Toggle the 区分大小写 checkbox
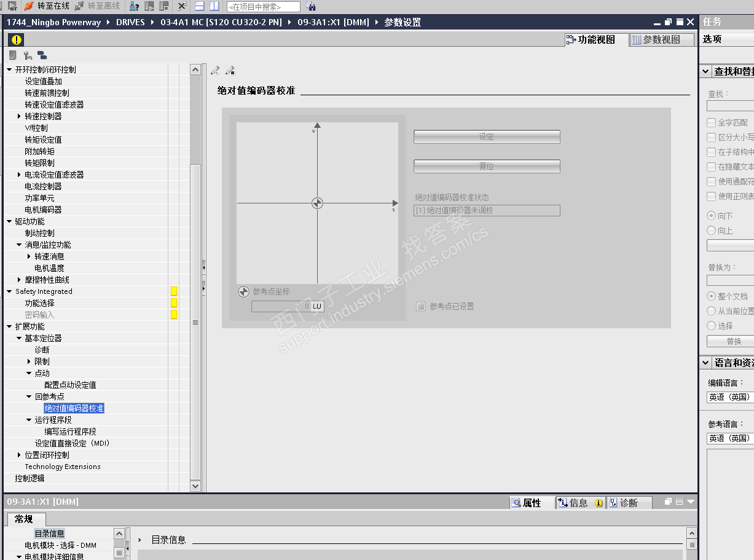 point(712,138)
